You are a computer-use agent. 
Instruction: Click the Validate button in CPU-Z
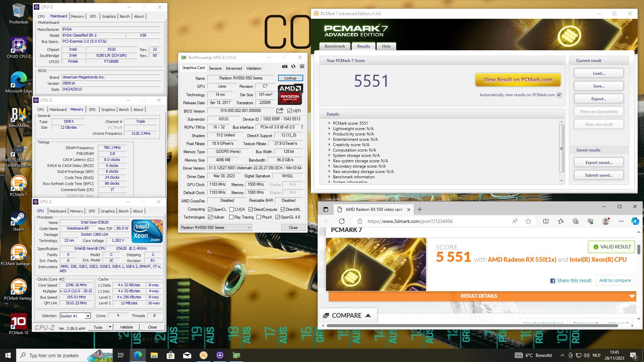click(126, 327)
